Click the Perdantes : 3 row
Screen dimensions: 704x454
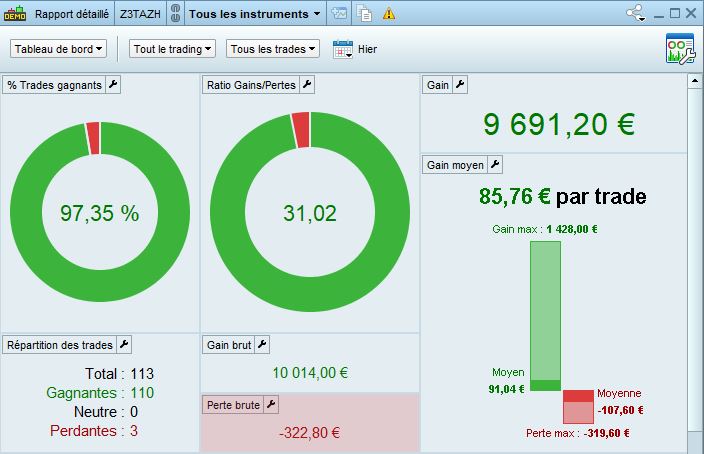coord(94,431)
